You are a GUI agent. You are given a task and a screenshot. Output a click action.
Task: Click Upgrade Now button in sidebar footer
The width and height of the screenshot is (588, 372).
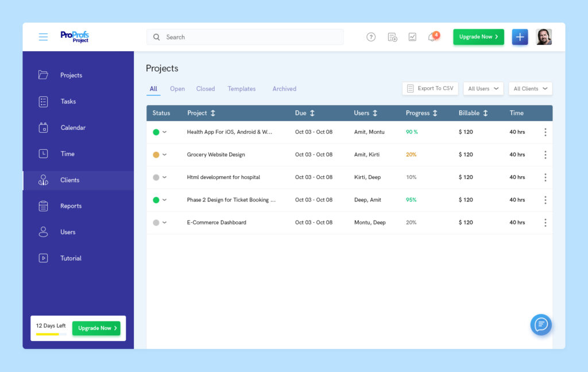[x=96, y=328]
